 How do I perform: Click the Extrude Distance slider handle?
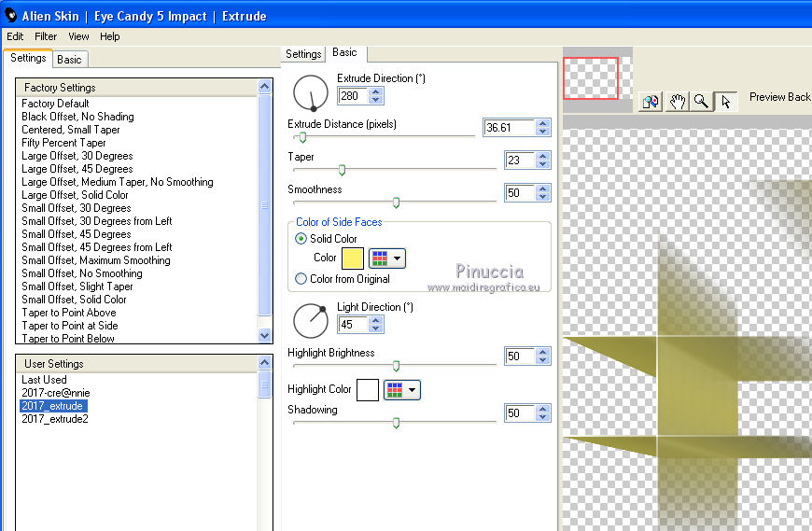(x=303, y=138)
